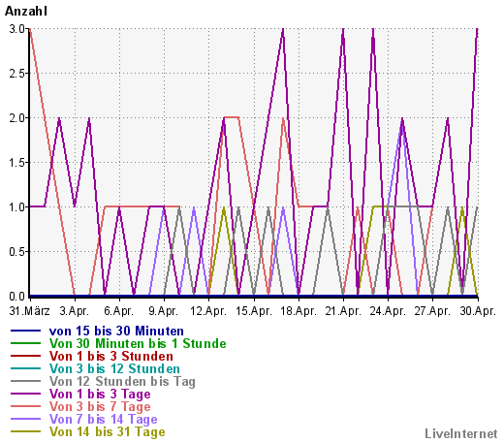
Task: Click the 'Von 3 bis 12 Stunden' legend label
Action: tap(114, 368)
